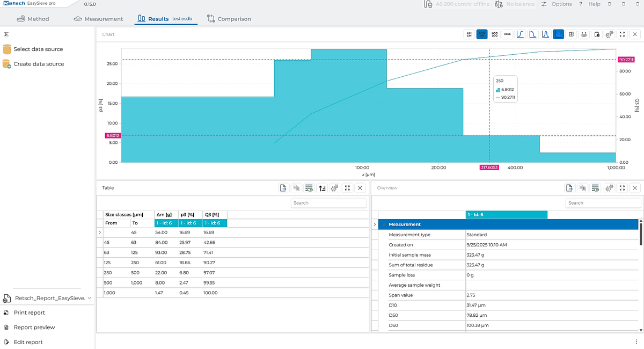
Task: Expand the chart panel to fullscreen
Action: point(622,34)
